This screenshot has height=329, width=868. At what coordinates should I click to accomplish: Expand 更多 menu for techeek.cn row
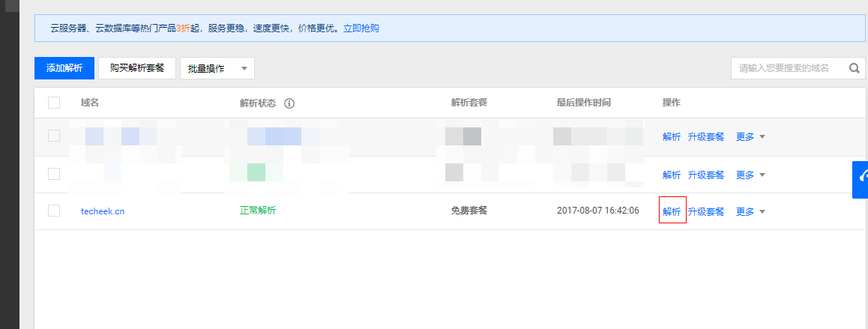(750, 211)
